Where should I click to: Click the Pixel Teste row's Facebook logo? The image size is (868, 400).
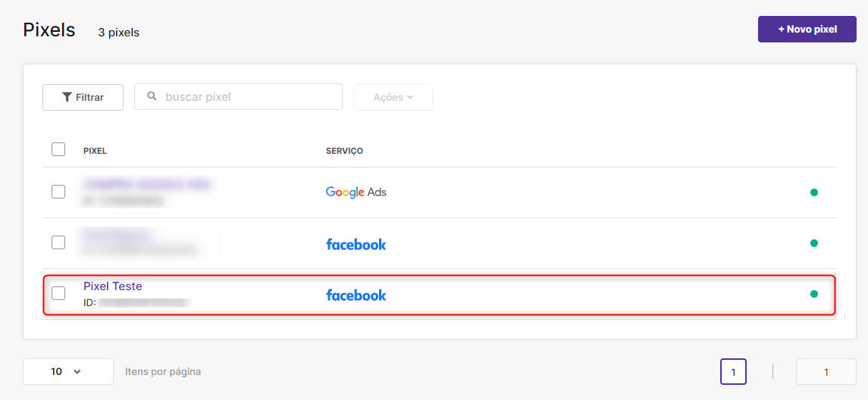pos(356,295)
